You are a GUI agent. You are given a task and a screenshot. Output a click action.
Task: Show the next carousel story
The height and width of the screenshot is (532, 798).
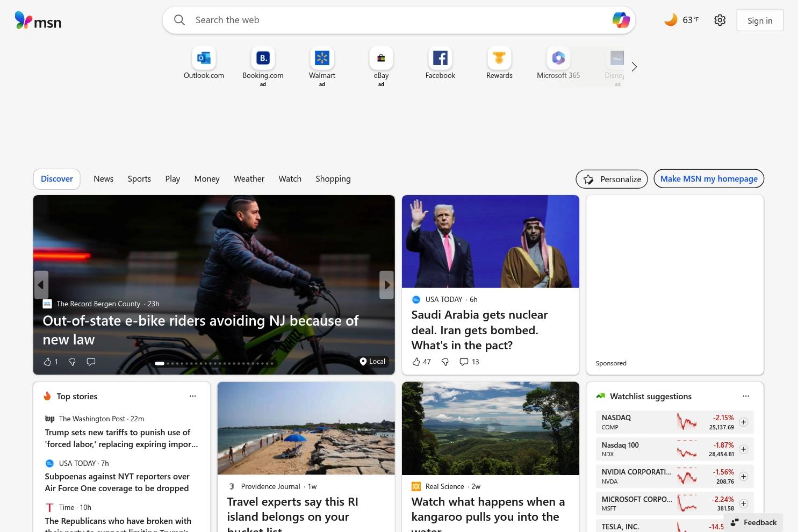[386, 285]
